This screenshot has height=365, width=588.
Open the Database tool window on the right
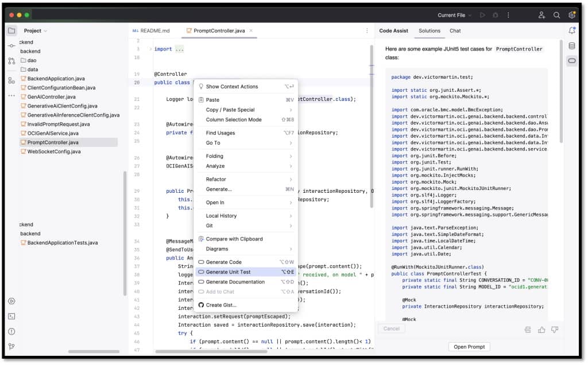click(572, 46)
